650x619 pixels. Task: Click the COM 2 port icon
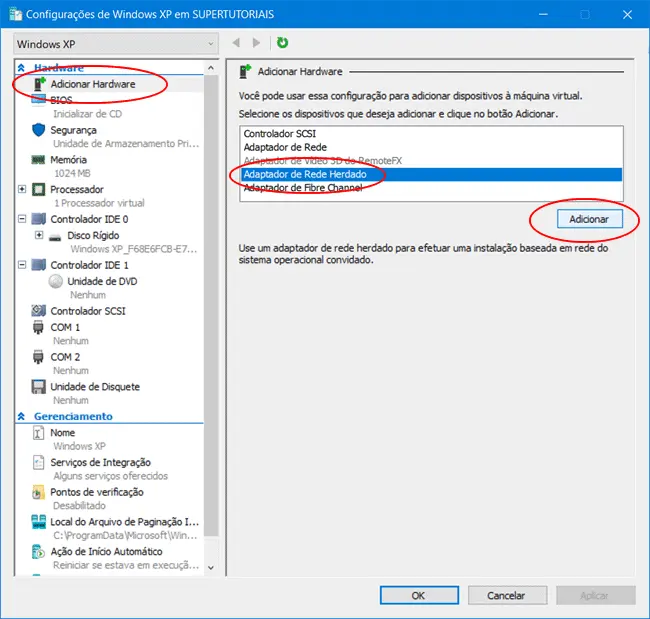point(38,357)
